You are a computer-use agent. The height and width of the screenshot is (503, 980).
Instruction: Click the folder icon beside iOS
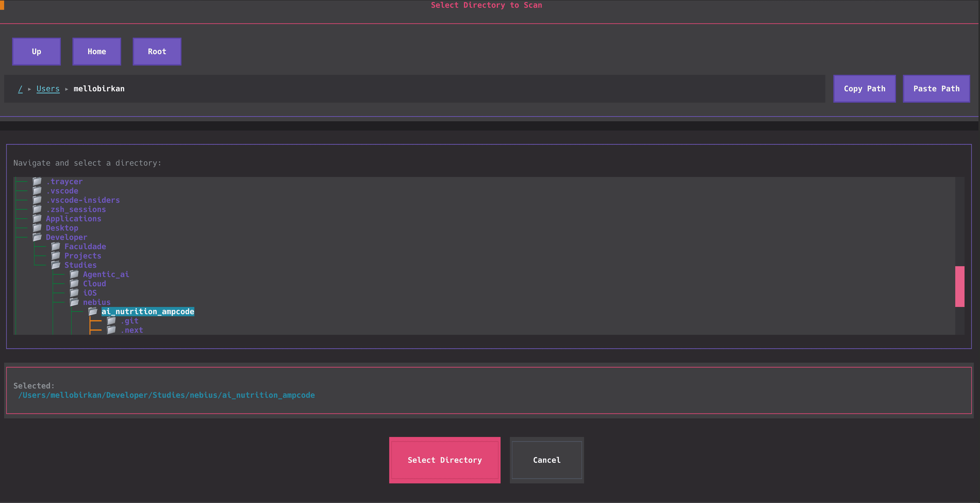74,293
